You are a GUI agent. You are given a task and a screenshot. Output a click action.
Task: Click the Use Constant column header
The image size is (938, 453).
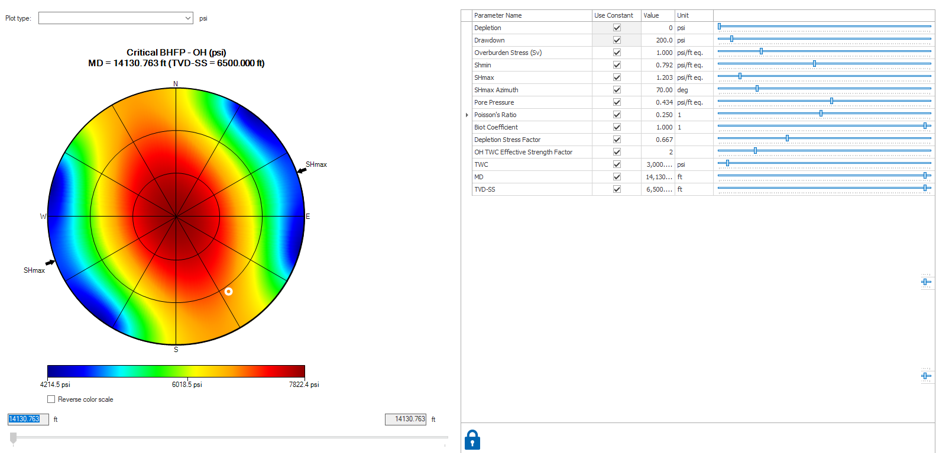[x=614, y=16]
